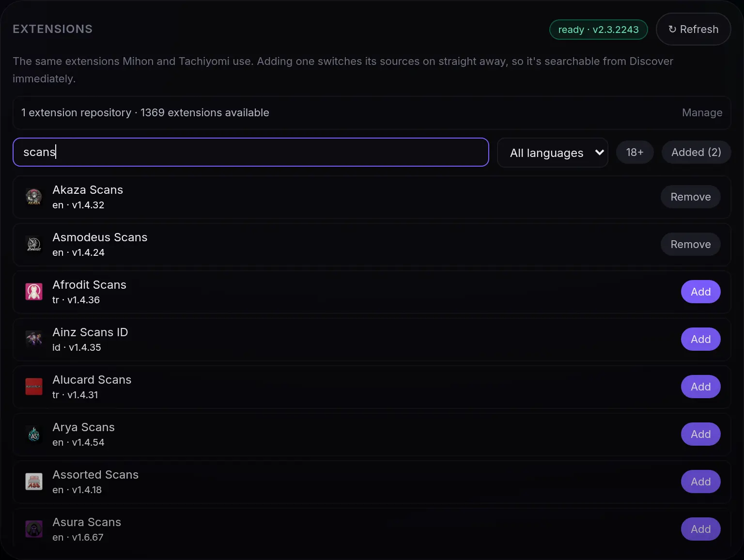
Task: Click the Assorted Scans extension icon
Action: point(34,482)
